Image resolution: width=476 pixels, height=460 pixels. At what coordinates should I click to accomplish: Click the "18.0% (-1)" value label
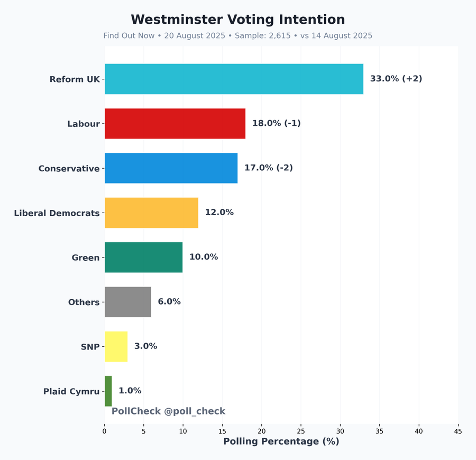tap(276, 123)
